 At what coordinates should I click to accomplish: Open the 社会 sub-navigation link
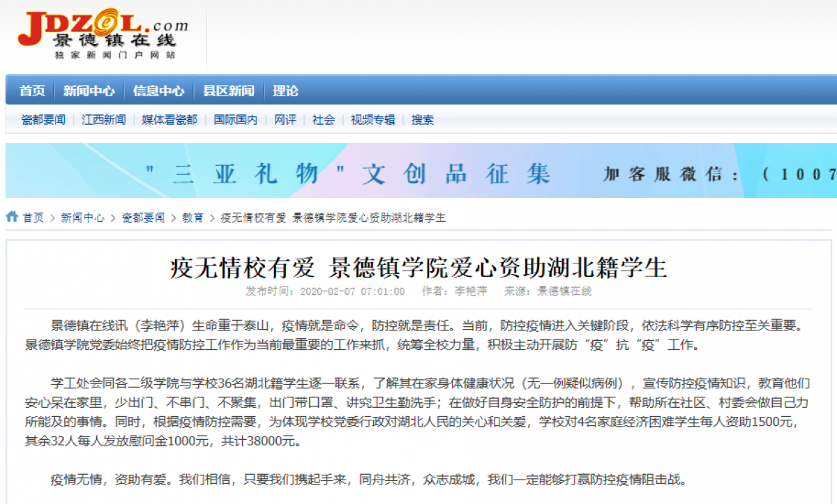pyautogui.click(x=324, y=120)
